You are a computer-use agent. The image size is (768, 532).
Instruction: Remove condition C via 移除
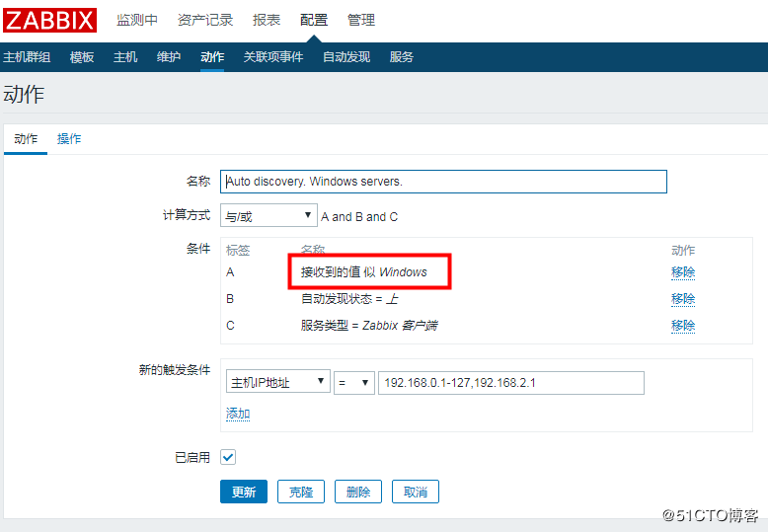click(x=683, y=326)
